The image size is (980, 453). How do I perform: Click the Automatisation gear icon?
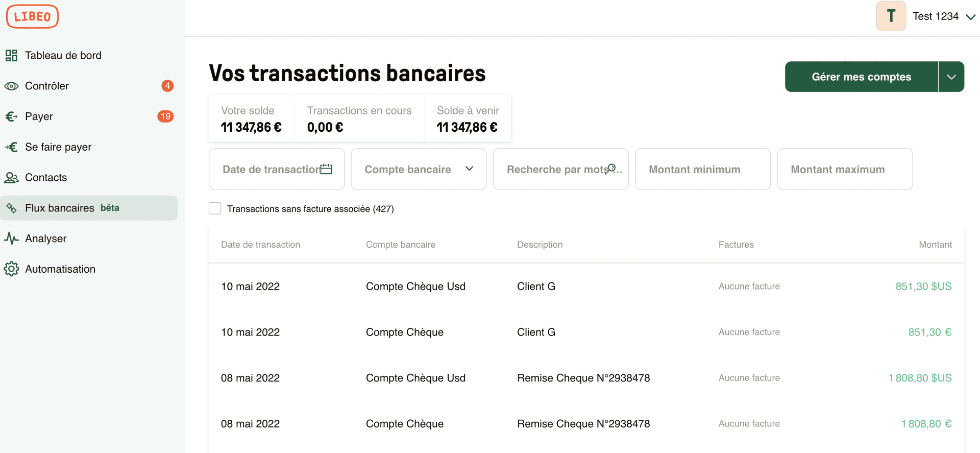tap(11, 269)
